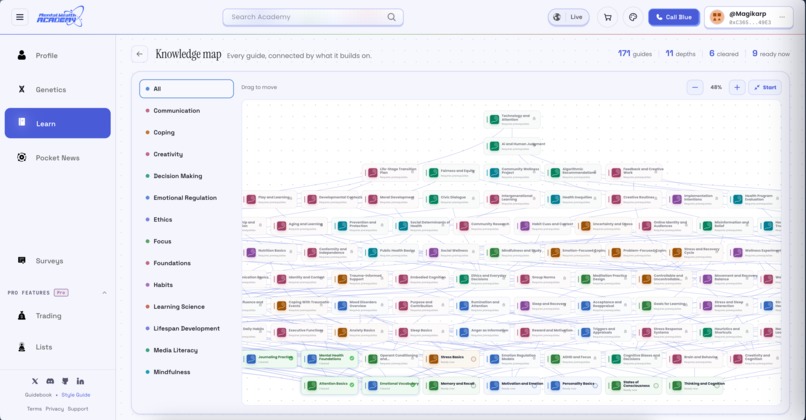Open the shopping cart icon

point(608,17)
